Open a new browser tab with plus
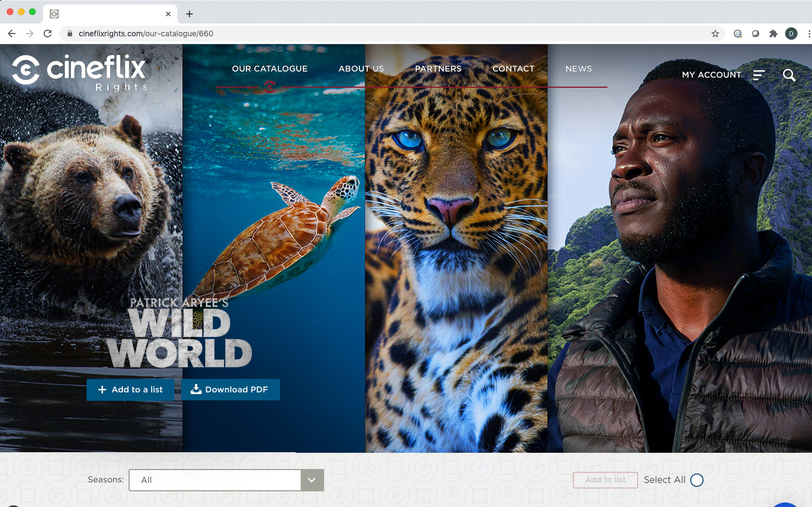Viewport: 812px width, 507px height. (189, 14)
